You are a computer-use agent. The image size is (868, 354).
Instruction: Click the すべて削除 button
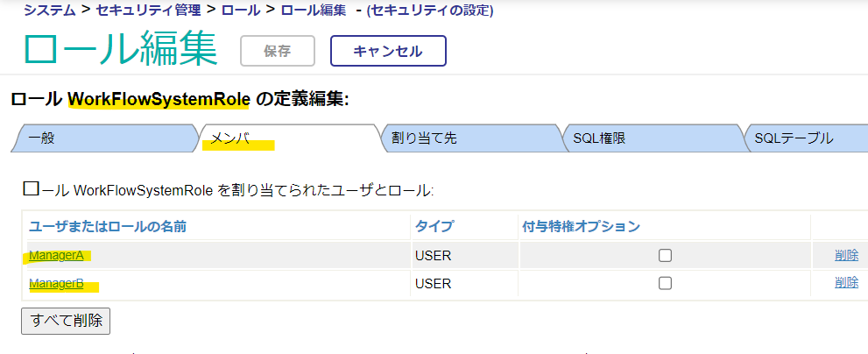coord(66,319)
